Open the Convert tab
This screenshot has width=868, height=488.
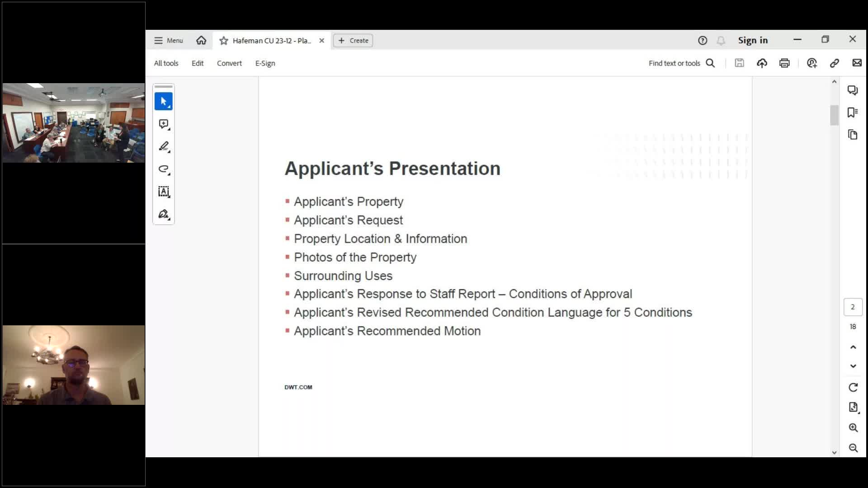229,63
